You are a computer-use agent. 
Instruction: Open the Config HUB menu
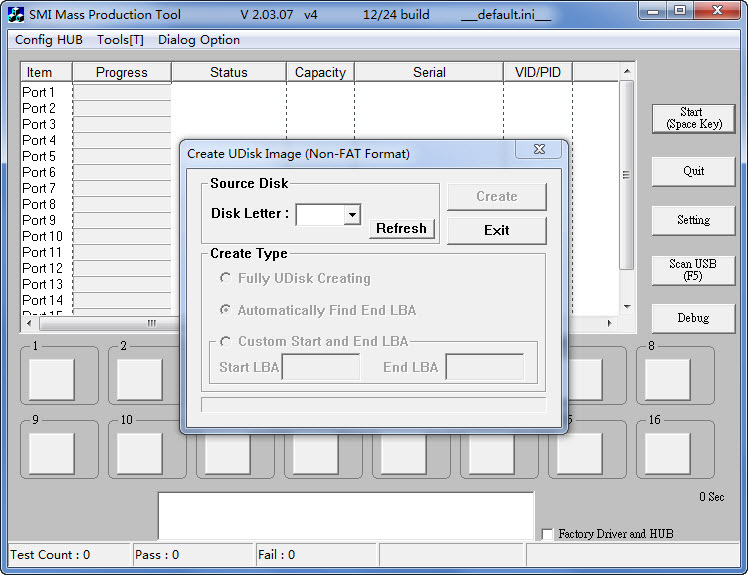click(49, 40)
